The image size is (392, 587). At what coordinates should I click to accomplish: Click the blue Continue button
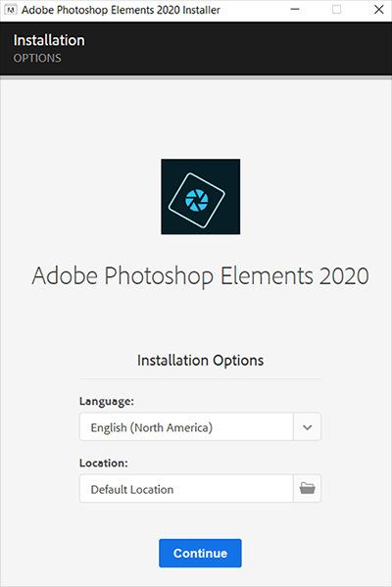(x=200, y=553)
